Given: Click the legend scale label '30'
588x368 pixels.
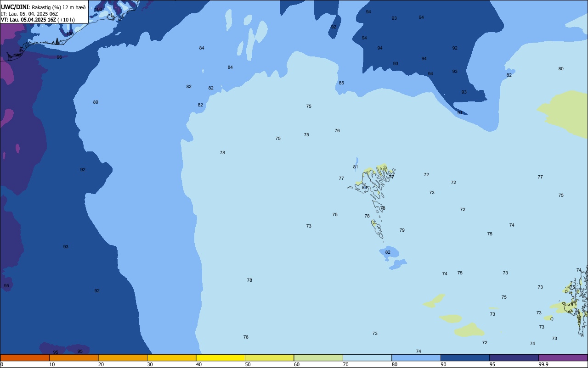Looking at the screenshot, I should (x=150, y=364).
